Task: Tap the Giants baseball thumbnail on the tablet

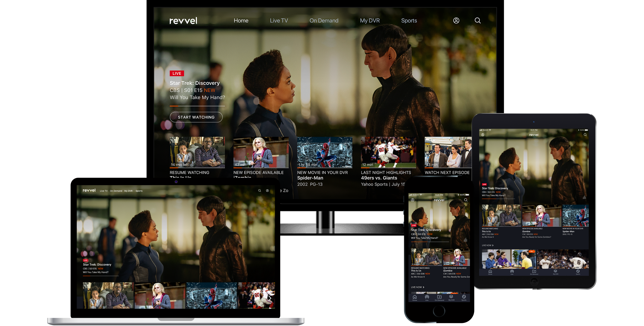Action: [x=563, y=259]
